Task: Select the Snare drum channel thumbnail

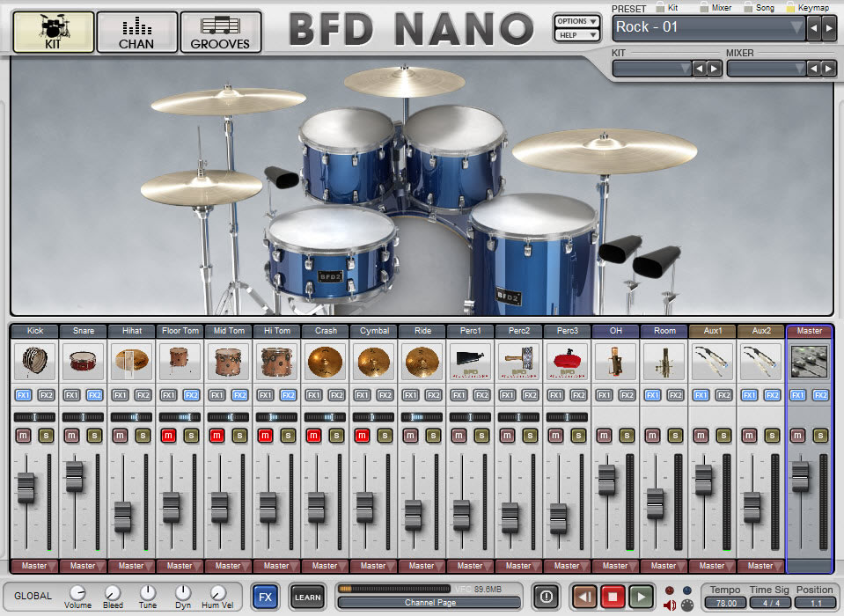Action: 84,361
